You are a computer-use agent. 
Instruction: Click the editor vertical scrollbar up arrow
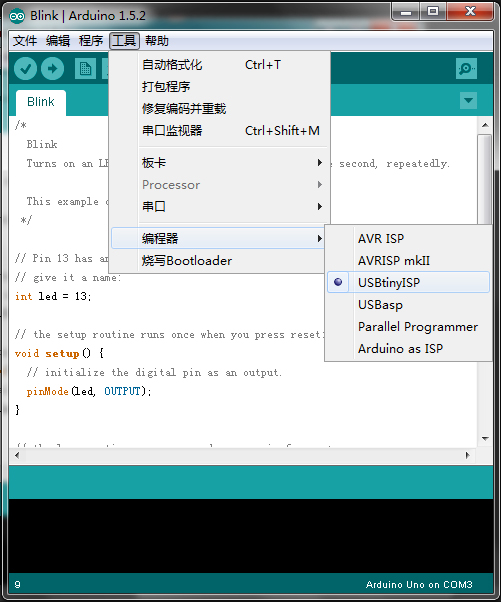click(x=485, y=125)
